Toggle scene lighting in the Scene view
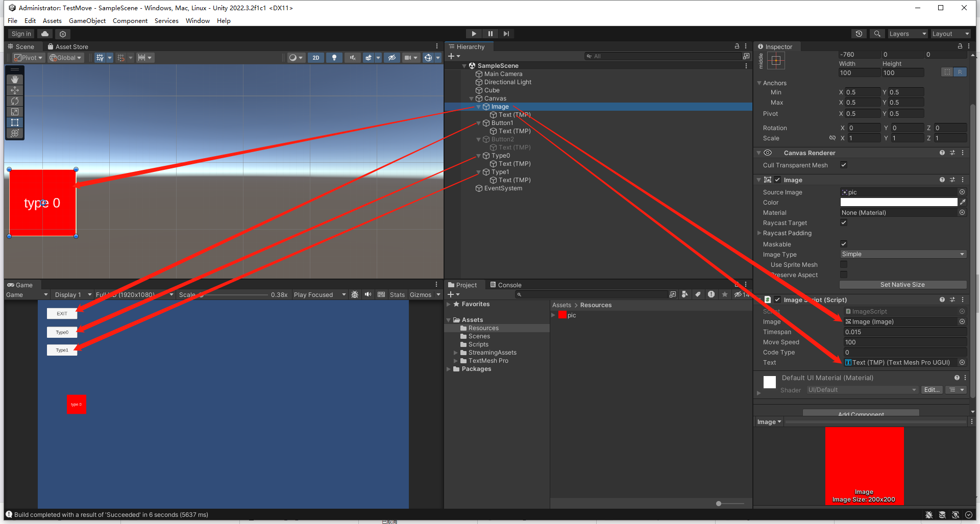The width and height of the screenshot is (980, 524). (x=334, y=57)
